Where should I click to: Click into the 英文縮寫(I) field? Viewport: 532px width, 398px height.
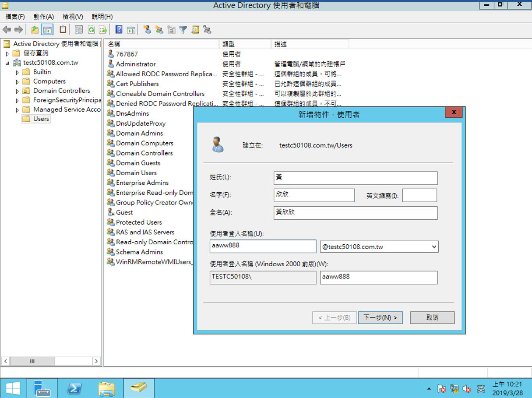[x=419, y=195]
